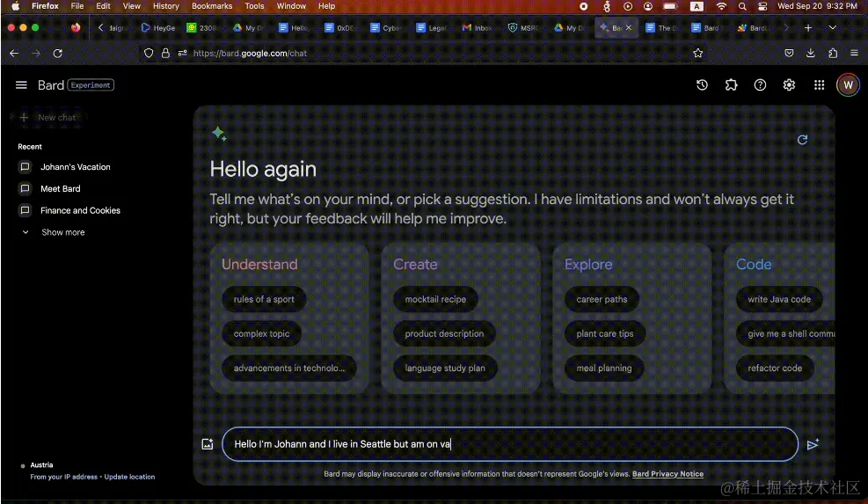The height and width of the screenshot is (504, 868).
Task: Open the Help question mark icon
Action: point(760,84)
